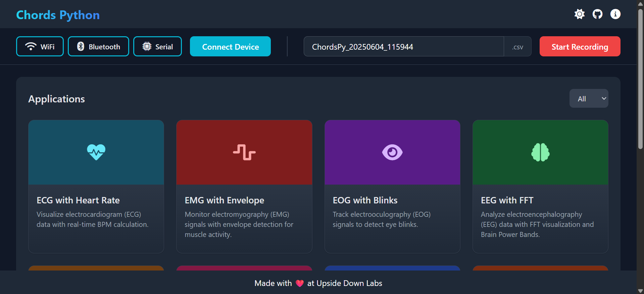This screenshot has width=644, height=294.
Task: Click the EEG brain icon
Action: pyautogui.click(x=540, y=152)
